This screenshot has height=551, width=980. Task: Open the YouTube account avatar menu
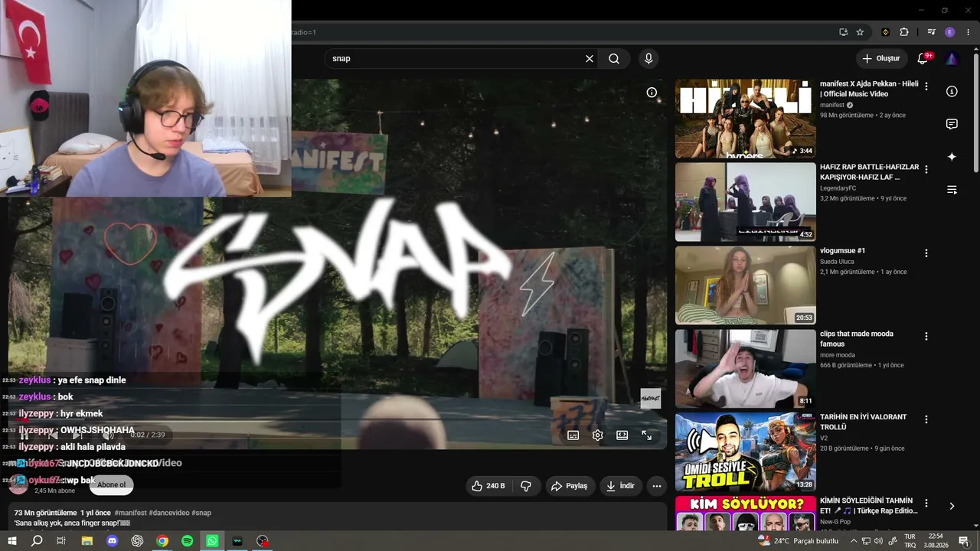point(951,58)
